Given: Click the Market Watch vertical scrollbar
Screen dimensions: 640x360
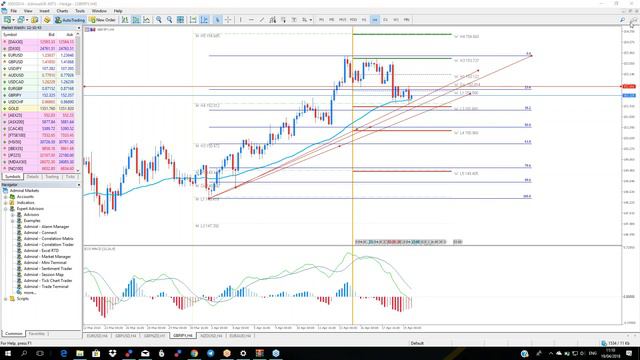Looking at the screenshot, I should click(78, 102).
